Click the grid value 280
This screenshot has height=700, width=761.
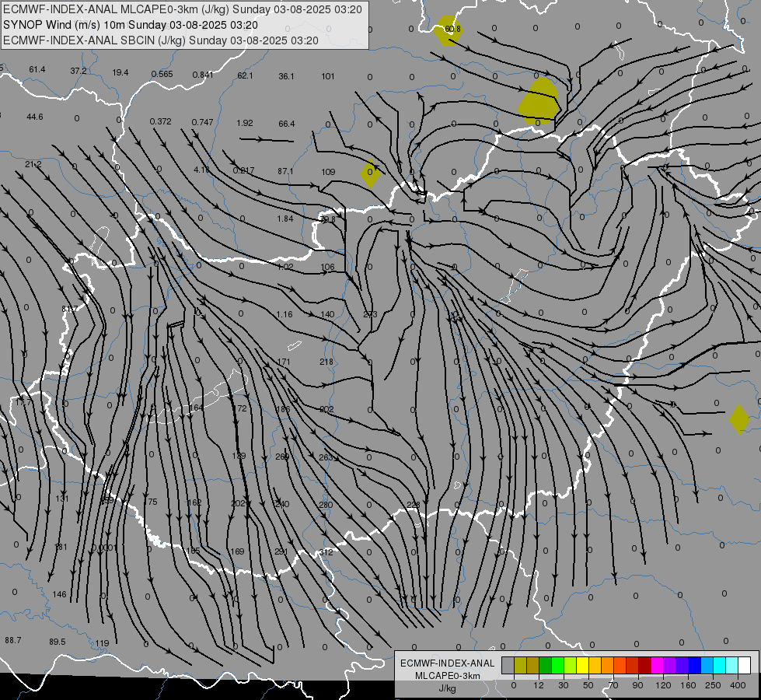[326, 505]
